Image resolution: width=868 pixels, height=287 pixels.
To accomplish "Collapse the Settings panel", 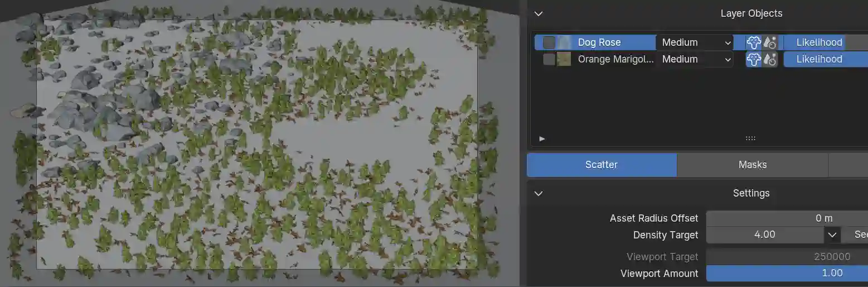I will coord(539,193).
